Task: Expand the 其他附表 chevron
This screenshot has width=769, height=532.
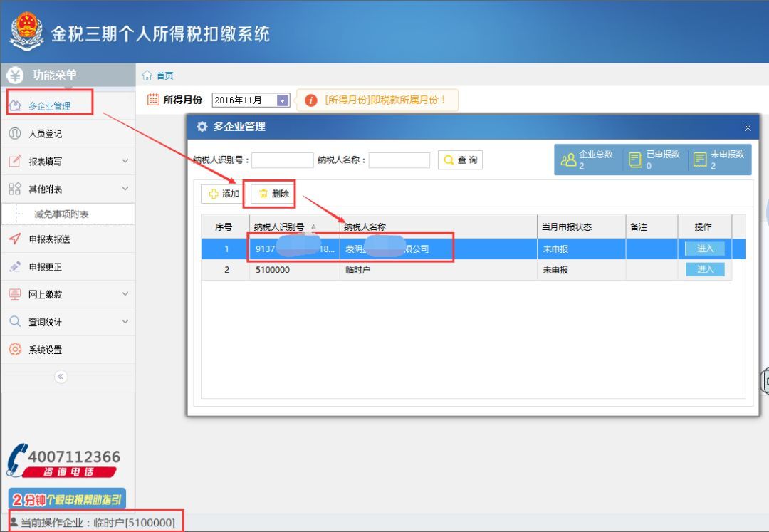Action: 125,188
